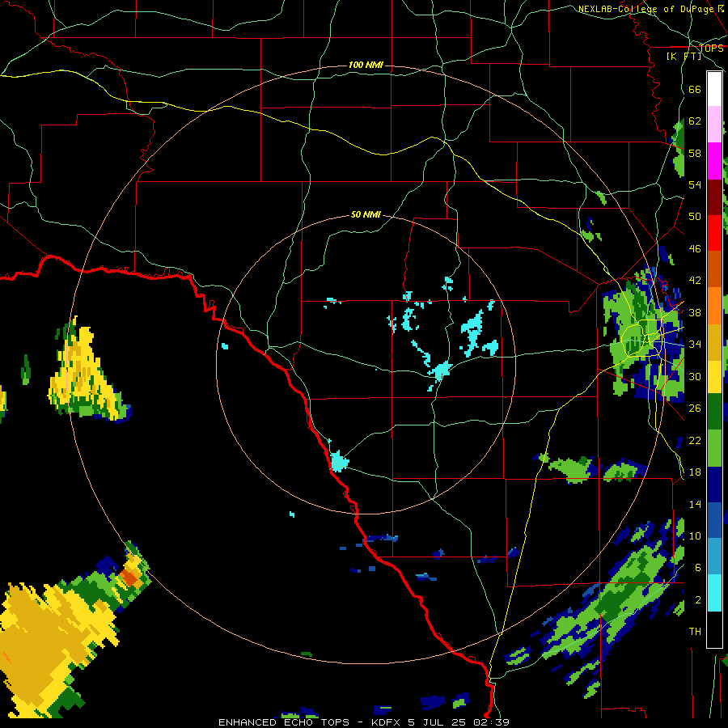Click the 50 value on the legend scale
Image resolution: width=728 pixels, height=728 pixels.
pyautogui.click(x=695, y=217)
